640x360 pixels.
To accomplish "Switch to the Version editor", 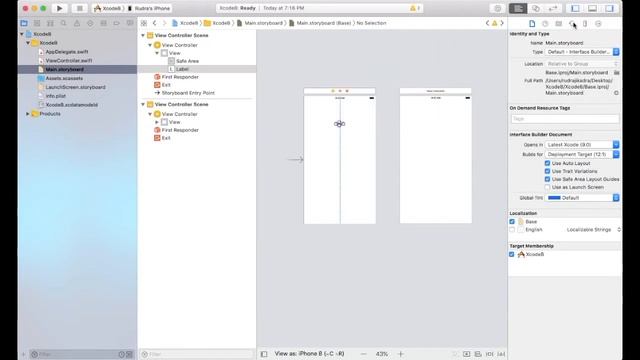I will click(x=553, y=8).
